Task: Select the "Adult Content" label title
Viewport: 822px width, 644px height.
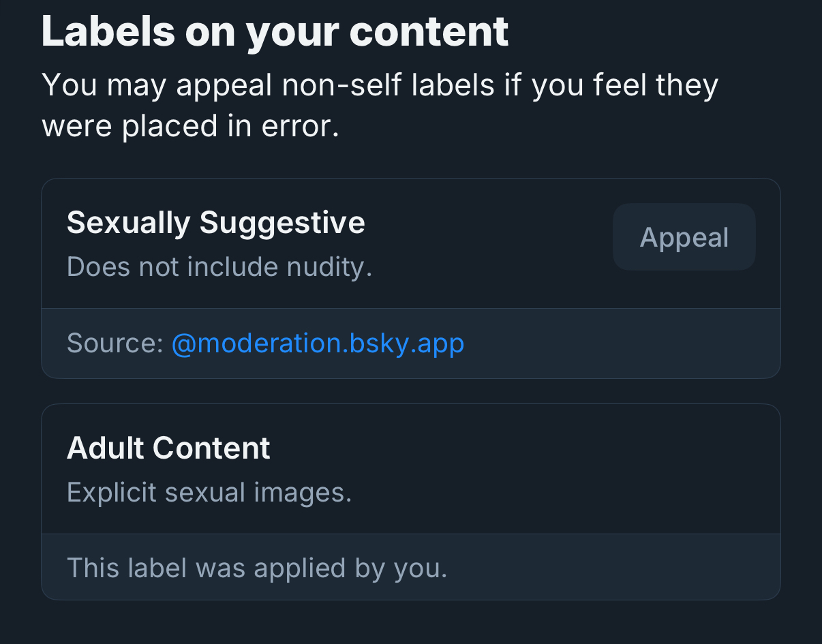Action: [x=168, y=448]
